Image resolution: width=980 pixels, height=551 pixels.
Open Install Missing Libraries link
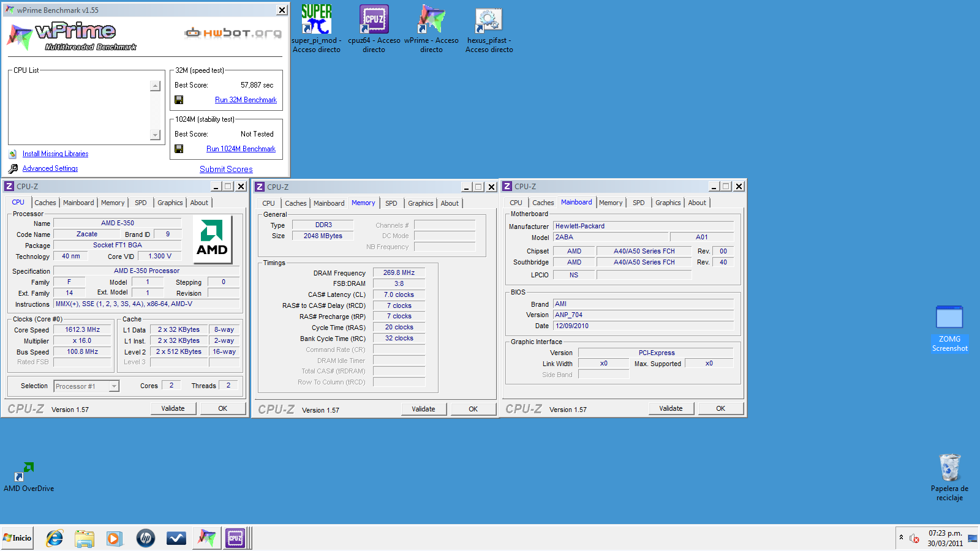55,154
